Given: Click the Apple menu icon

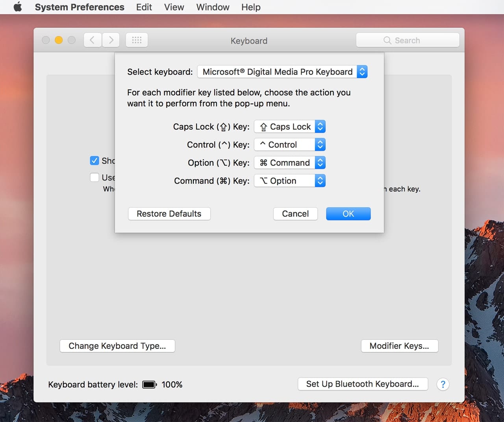Looking at the screenshot, I should pos(18,7).
